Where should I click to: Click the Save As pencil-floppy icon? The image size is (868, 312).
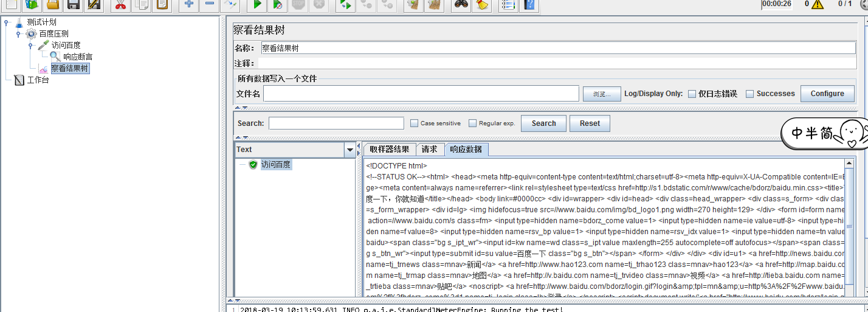tap(94, 5)
